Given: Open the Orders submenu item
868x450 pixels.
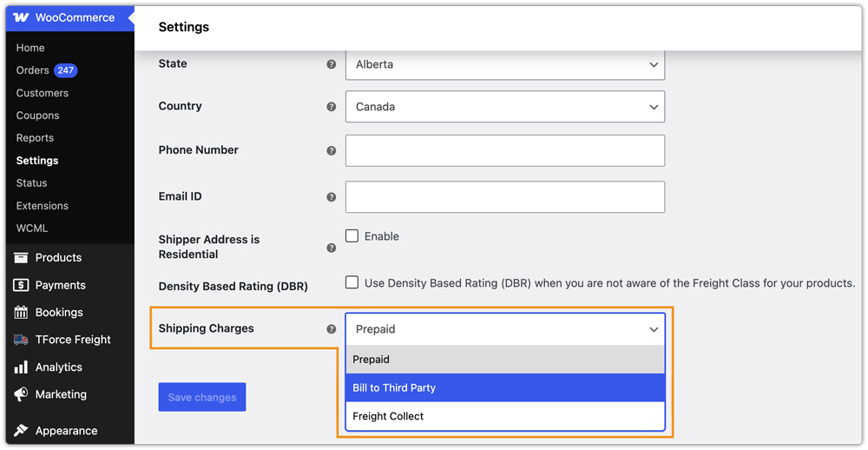Looking at the screenshot, I should tap(33, 70).
